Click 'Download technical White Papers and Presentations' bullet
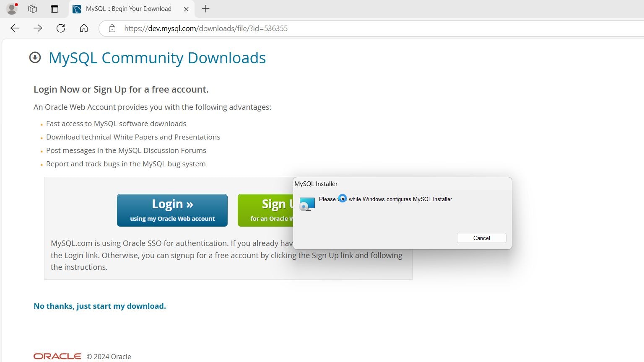Screen dimensions: 644x362 133,137
